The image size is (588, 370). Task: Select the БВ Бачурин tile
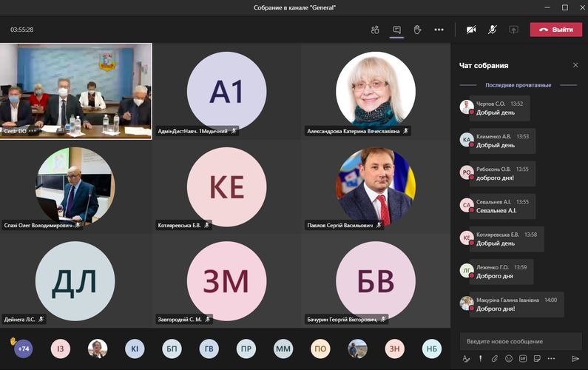(x=376, y=280)
